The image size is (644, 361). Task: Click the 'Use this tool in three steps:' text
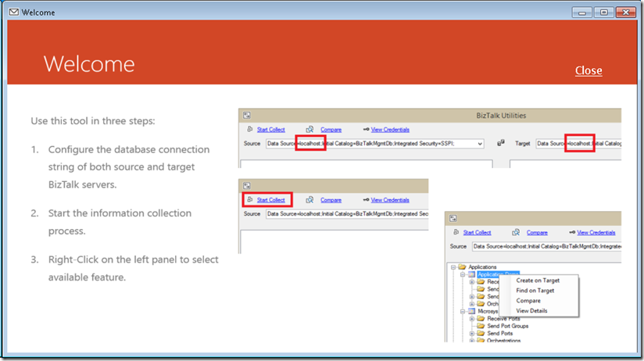pyautogui.click(x=93, y=121)
